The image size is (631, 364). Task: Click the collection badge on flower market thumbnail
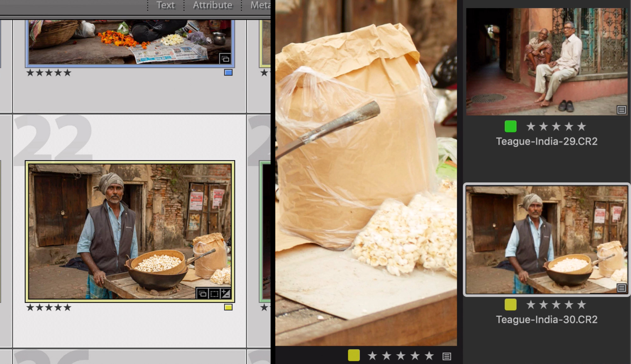point(225,59)
